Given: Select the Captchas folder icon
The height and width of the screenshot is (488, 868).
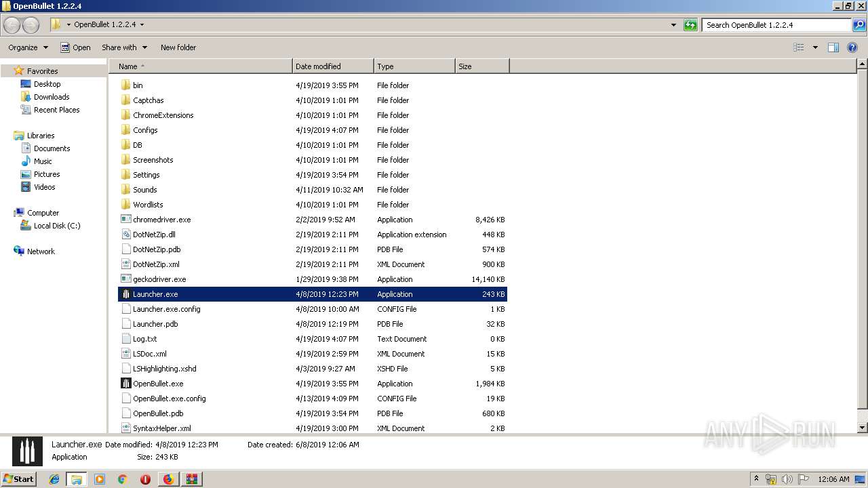Looking at the screenshot, I should [125, 100].
